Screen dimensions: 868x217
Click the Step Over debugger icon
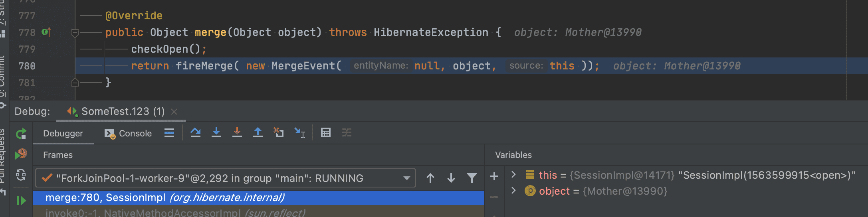[x=195, y=133]
